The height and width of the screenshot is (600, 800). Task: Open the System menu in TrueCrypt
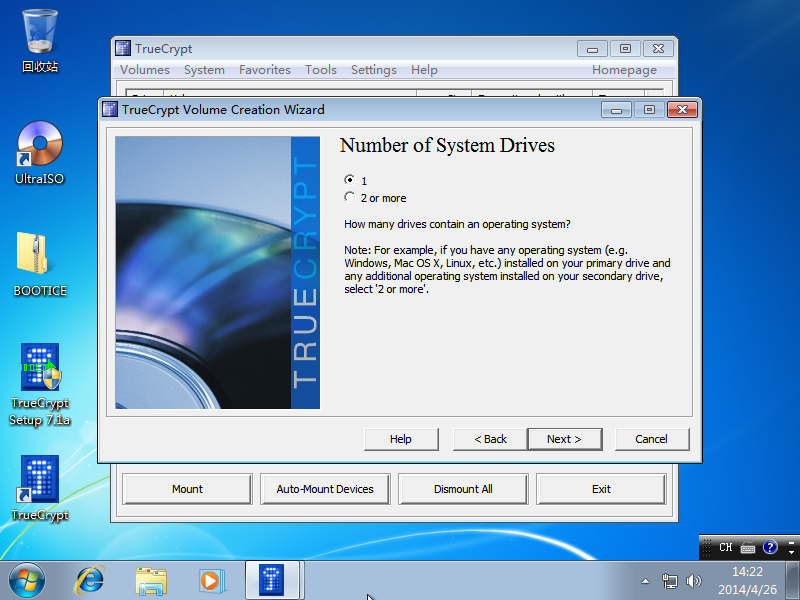pyautogui.click(x=204, y=70)
